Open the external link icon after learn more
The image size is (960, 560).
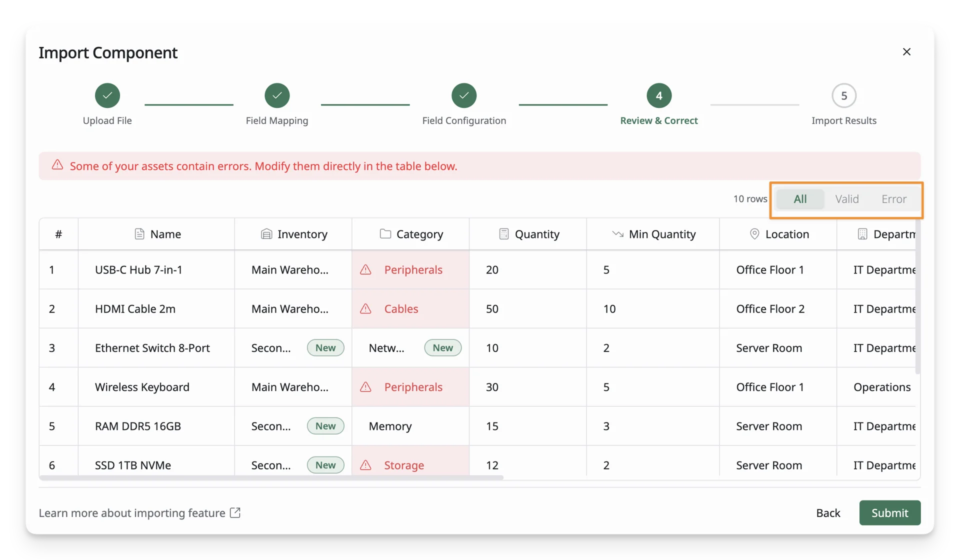click(x=235, y=512)
